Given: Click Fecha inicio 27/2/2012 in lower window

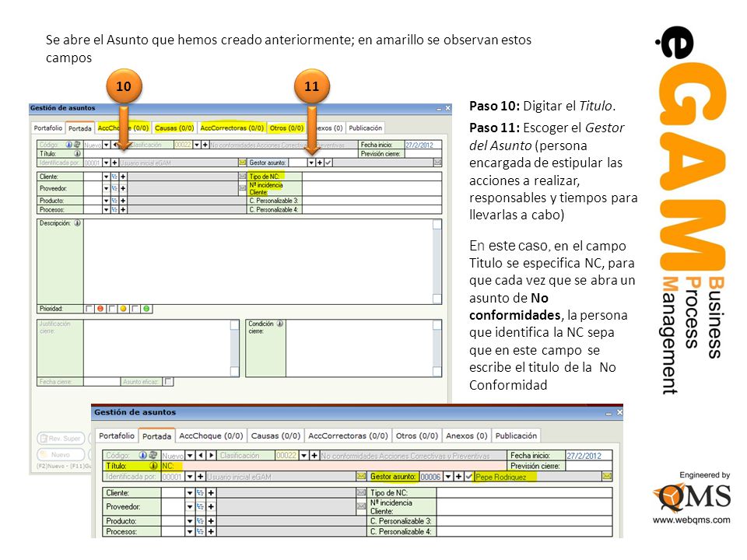Looking at the screenshot, I should [x=588, y=456].
